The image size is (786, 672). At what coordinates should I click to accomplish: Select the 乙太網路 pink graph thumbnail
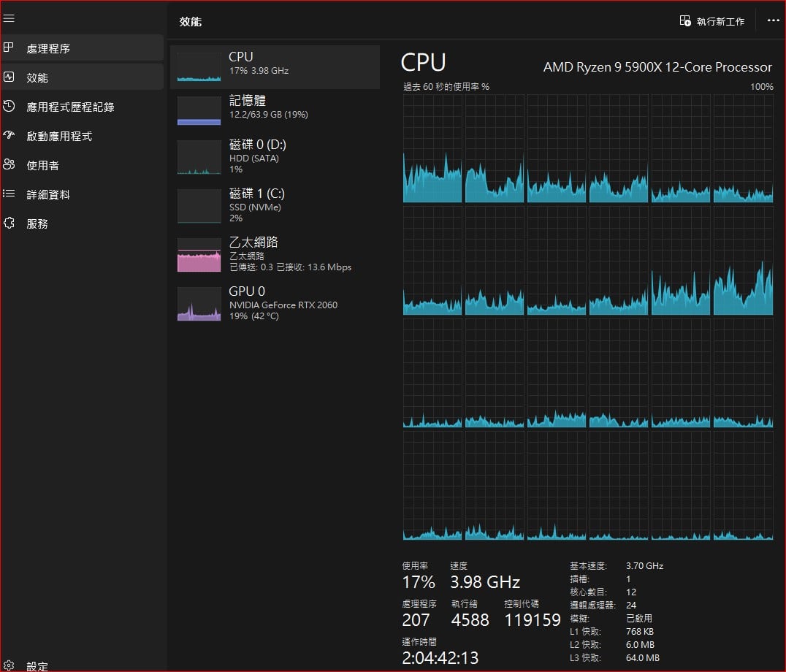click(x=199, y=255)
